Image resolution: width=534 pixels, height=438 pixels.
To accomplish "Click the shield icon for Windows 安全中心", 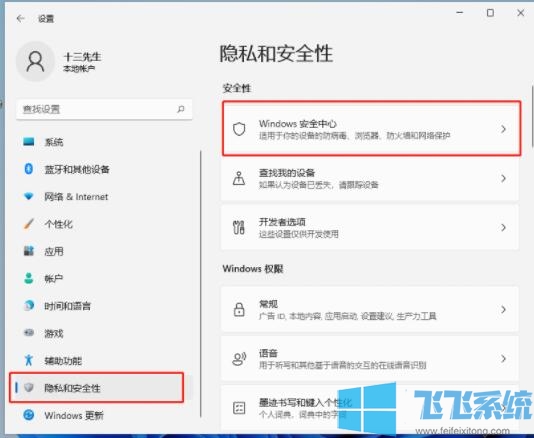I will [239, 129].
